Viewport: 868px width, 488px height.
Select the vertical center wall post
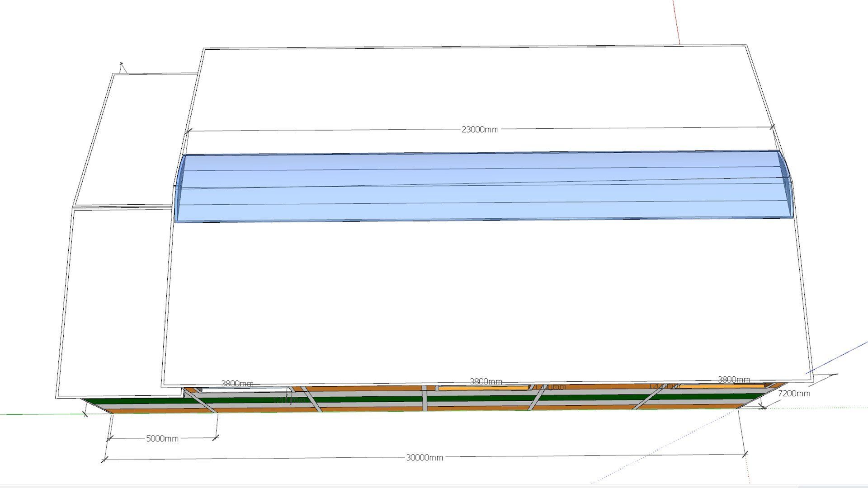pos(425,399)
